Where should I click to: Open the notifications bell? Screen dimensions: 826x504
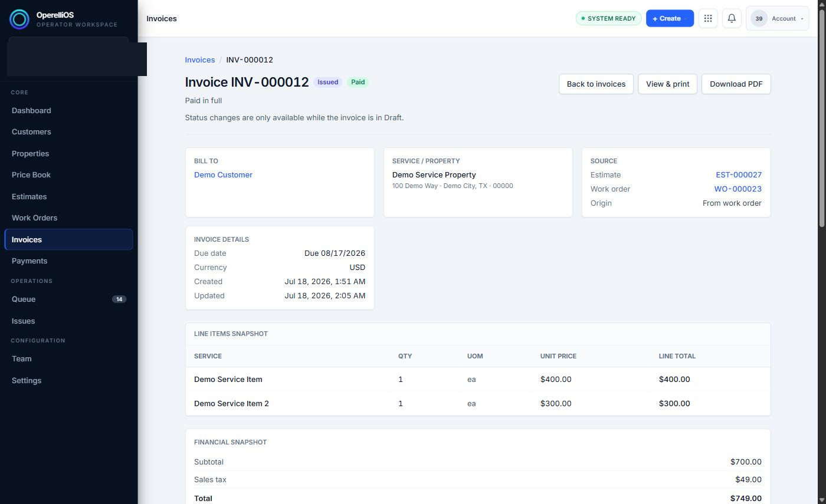coord(732,18)
